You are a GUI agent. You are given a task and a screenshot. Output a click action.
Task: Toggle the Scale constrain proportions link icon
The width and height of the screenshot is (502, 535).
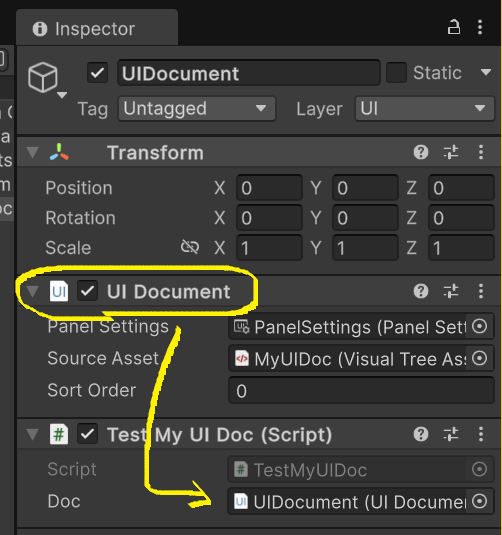(190, 247)
